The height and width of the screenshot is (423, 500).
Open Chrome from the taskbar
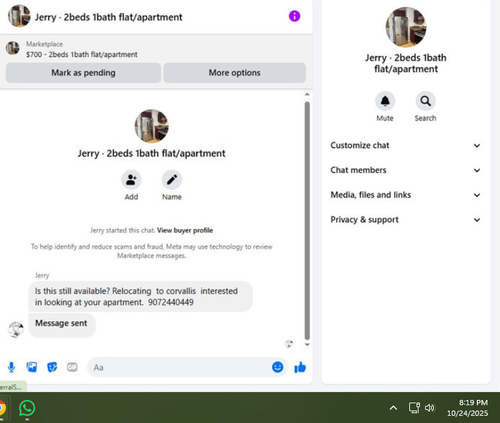2,408
